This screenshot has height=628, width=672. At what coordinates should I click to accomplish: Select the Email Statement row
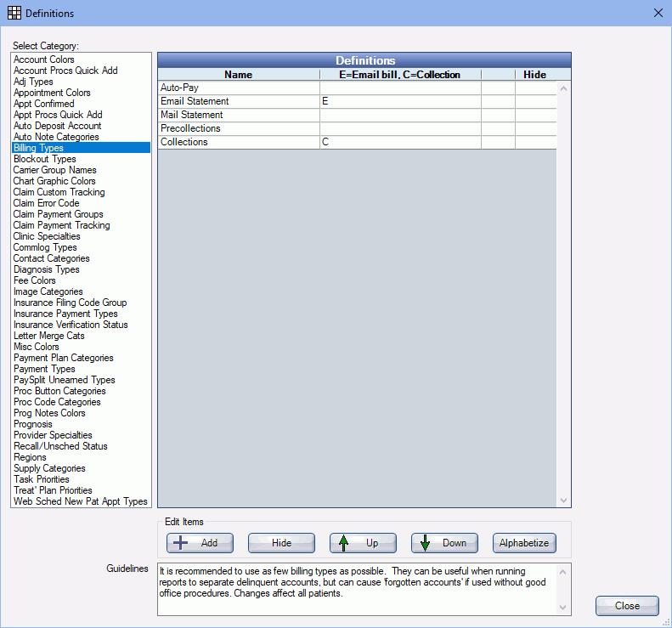(358, 102)
